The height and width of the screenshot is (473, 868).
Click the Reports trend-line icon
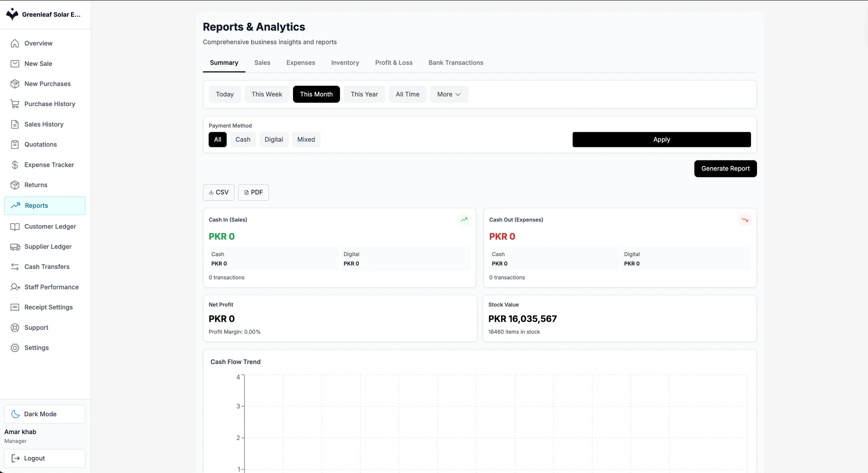click(16, 206)
